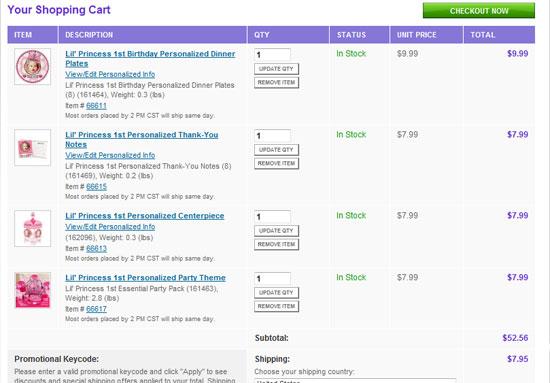Open Lil' Princess 1st Personalized Party Theme link
The width and height of the screenshot is (550, 383).
coord(145,278)
